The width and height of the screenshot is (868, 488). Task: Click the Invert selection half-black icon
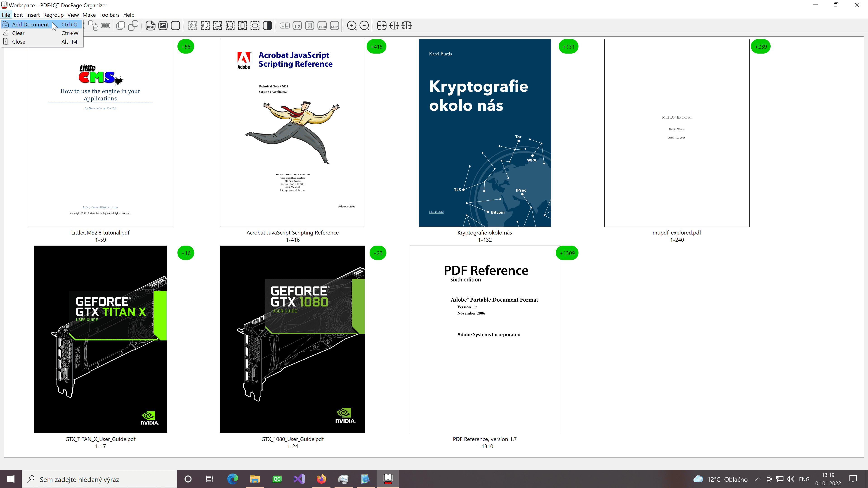tap(267, 26)
